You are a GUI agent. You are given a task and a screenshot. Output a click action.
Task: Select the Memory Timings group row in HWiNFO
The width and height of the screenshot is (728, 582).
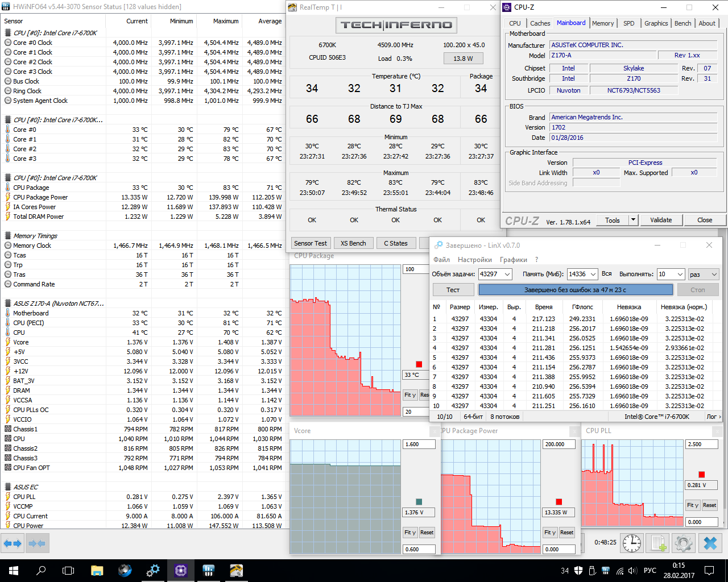[x=142, y=236]
